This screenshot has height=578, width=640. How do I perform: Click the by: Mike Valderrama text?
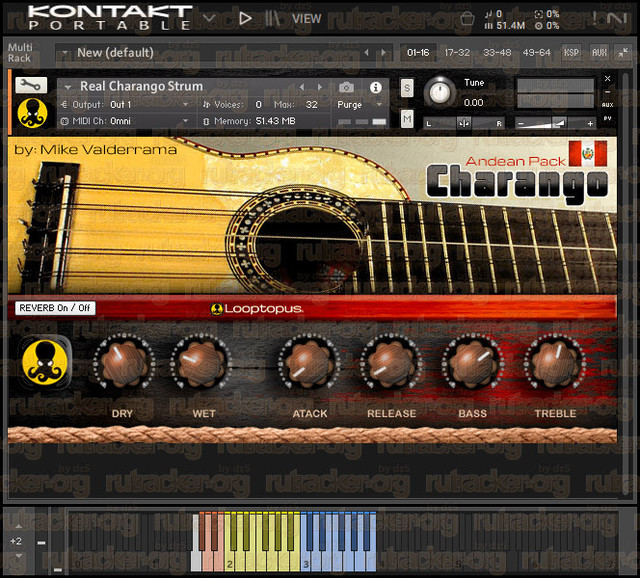tap(95, 150)
